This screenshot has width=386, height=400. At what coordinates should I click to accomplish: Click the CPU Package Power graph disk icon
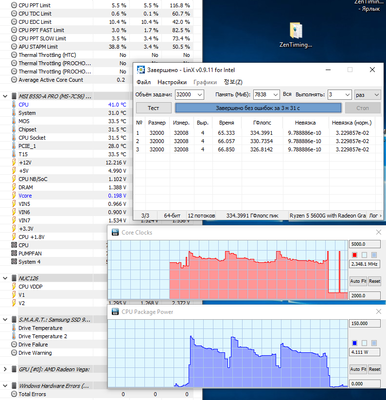coord(115,312)
